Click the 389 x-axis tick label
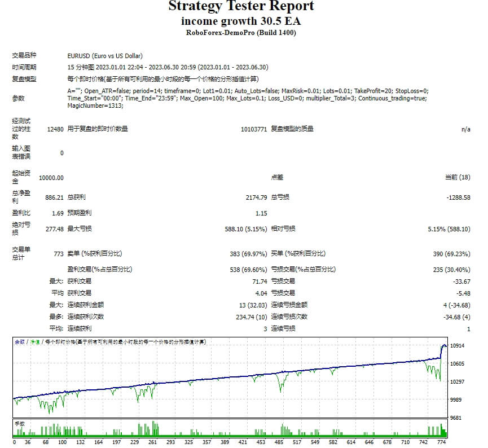Viewport: 488px width, 448px height. click(225, 442)
